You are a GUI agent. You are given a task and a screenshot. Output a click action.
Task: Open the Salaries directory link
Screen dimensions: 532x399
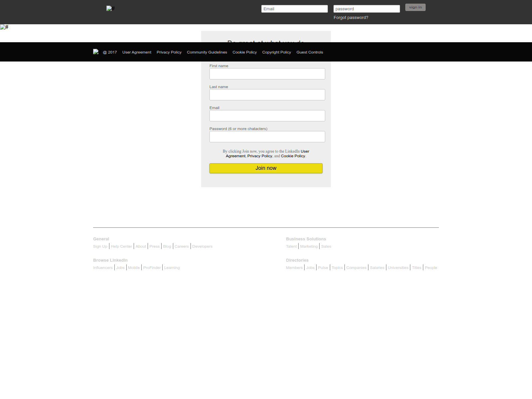tap(377, 268)
